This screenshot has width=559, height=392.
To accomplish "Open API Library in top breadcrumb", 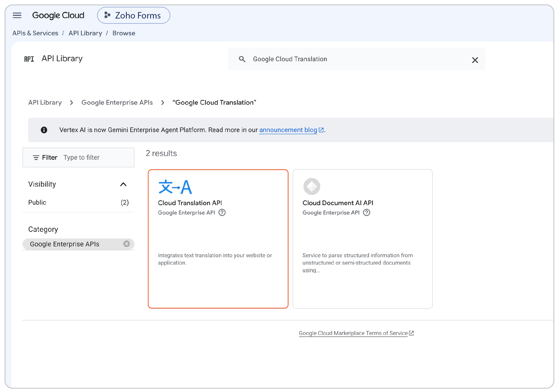I will pyautogui.click(x=85, y=33).
